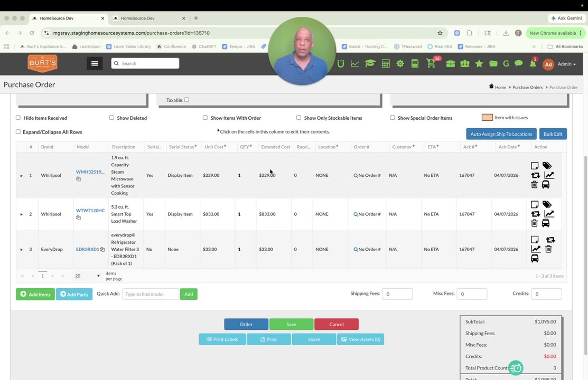This screenshot has width=588, height=380.
Task: Open the Admin user dropdown
Action: click(566, 64)
